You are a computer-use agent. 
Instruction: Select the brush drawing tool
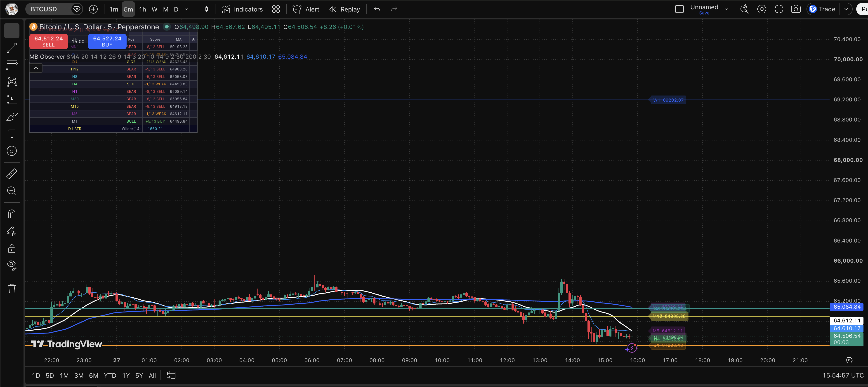tap(12, 117)
